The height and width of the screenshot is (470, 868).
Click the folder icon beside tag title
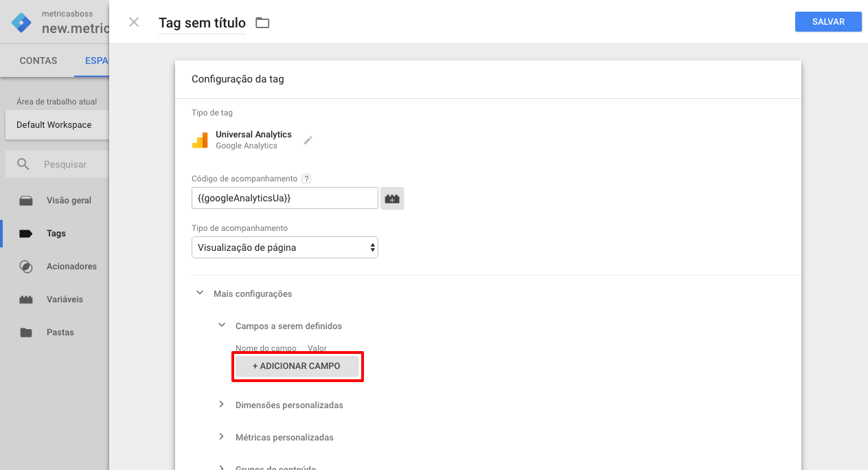click(x=262, y=23)
